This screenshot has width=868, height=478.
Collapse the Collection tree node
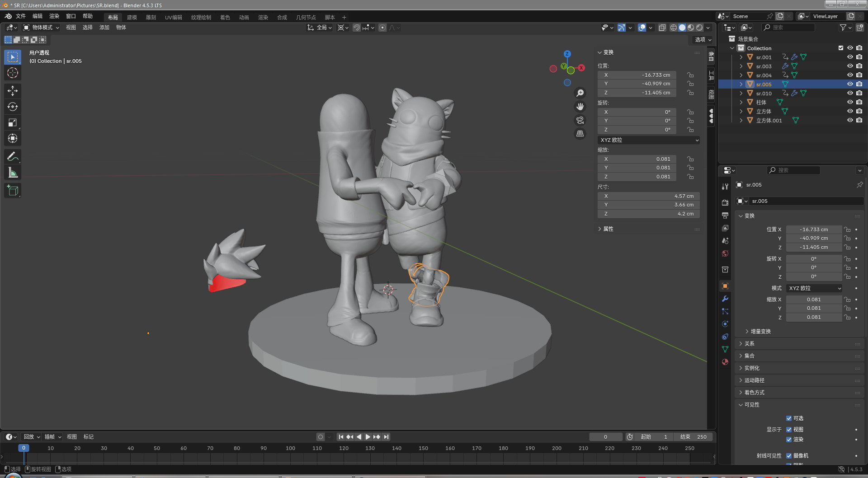pos(732,48)
